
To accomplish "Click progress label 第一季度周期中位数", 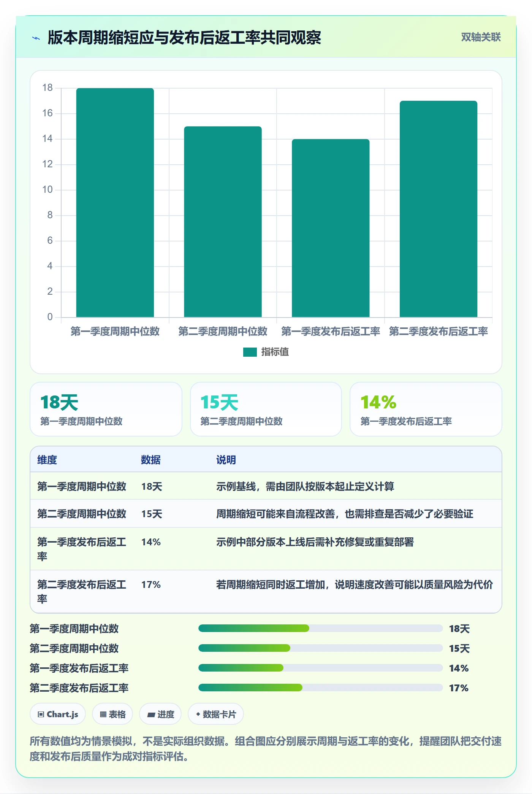I will pos(74,629).
